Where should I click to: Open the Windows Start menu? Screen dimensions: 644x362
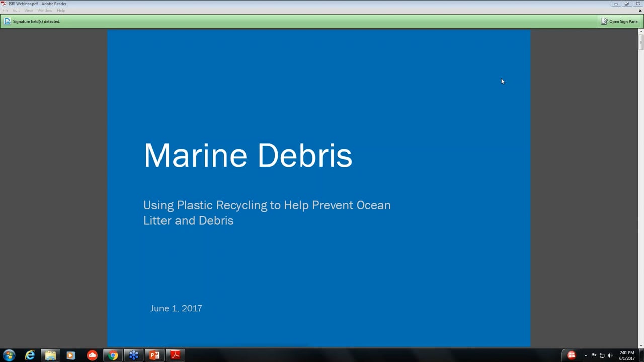point(9,355)
